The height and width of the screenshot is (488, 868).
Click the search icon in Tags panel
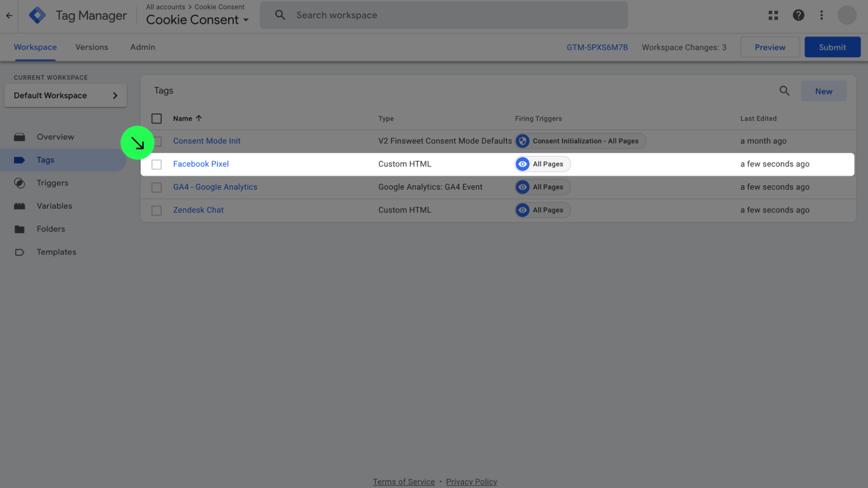[x=784, y=91]
